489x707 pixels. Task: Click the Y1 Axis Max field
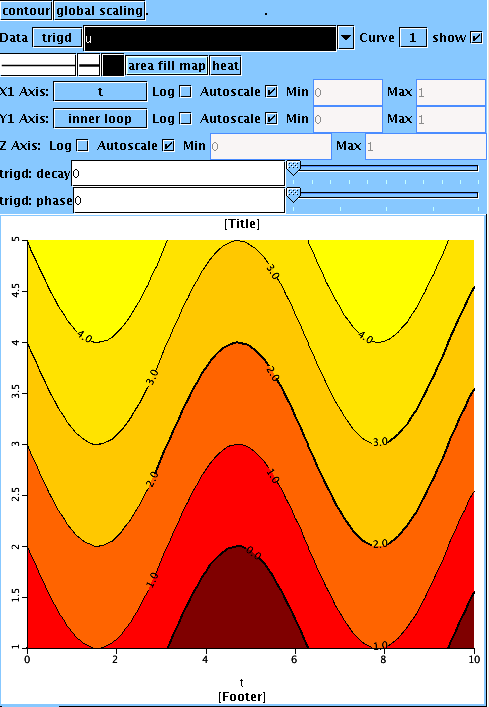pos(451,119)
